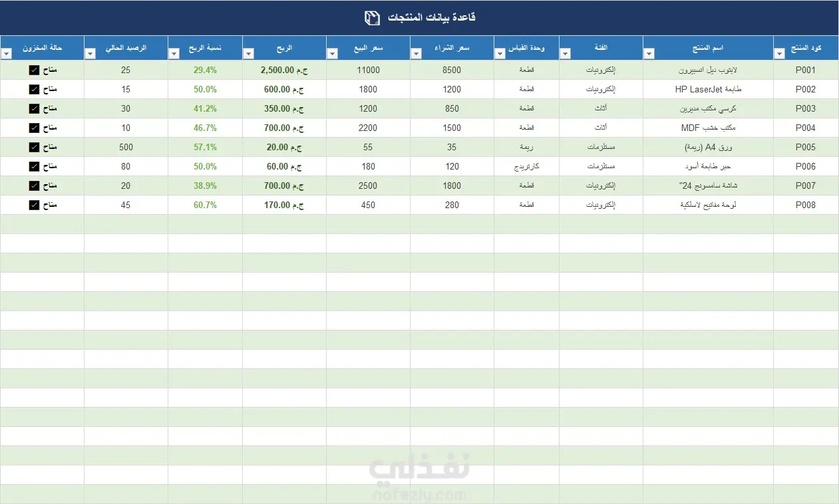Toggle stock checkbox in row P006
Screen dimensions: 839x504
click(x=34, y=166)
